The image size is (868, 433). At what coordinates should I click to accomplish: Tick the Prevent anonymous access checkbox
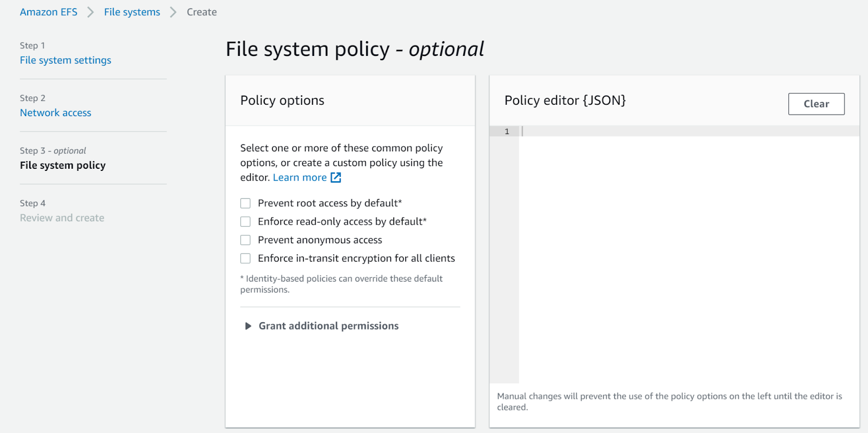tap(246, 240)
